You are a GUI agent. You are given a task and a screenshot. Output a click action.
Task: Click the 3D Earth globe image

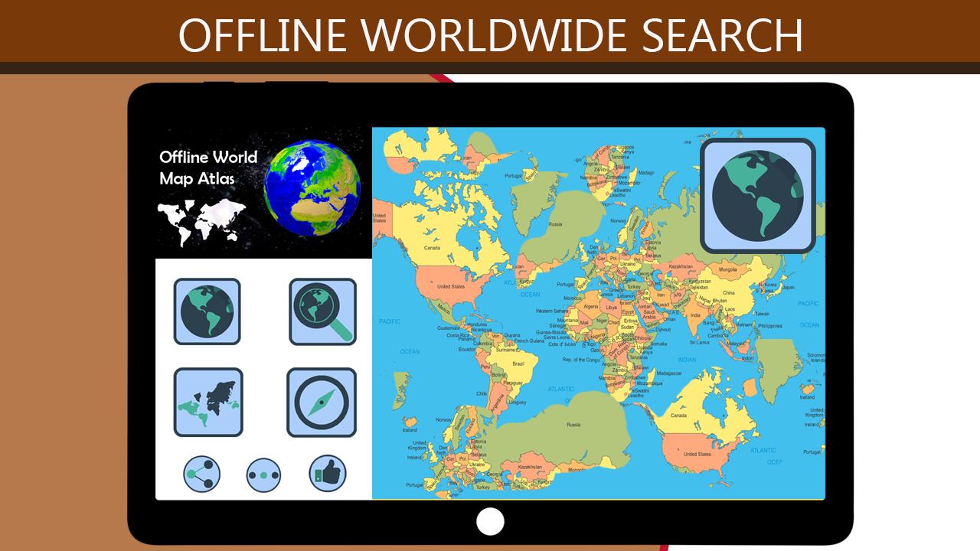312,186
